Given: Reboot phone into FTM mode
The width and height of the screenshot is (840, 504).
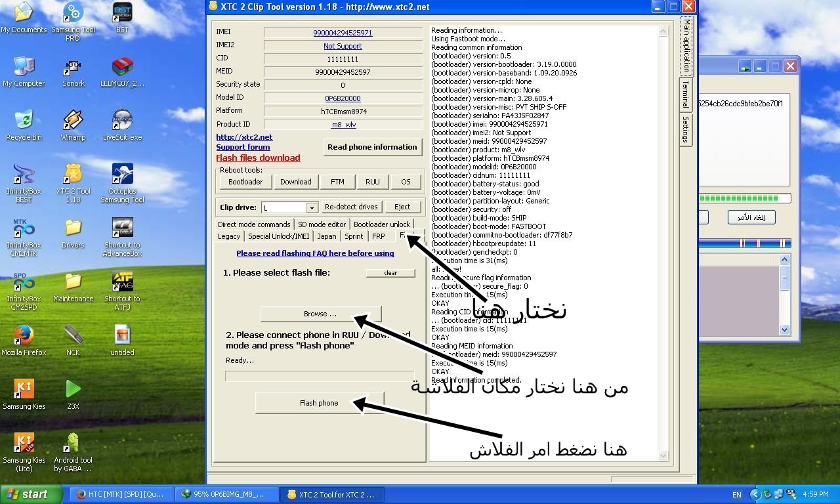Looking at the screenshot, I should (x=337, y=182).
